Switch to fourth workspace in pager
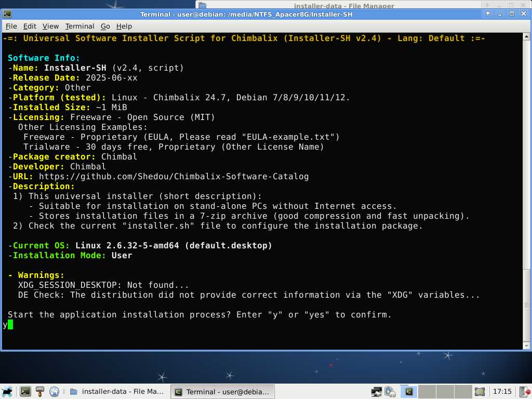 point(463,392)
